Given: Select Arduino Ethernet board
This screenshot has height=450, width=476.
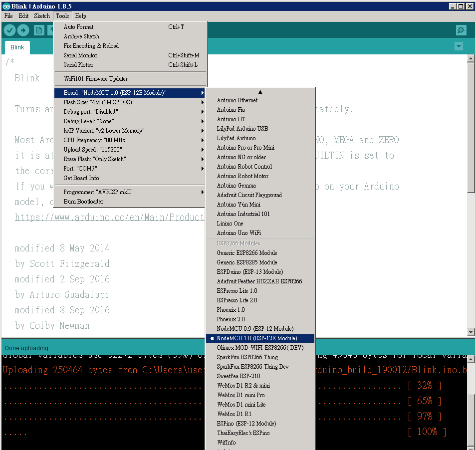Looking at the screenshot, I should pyautogui.click(x=260, y=100).
